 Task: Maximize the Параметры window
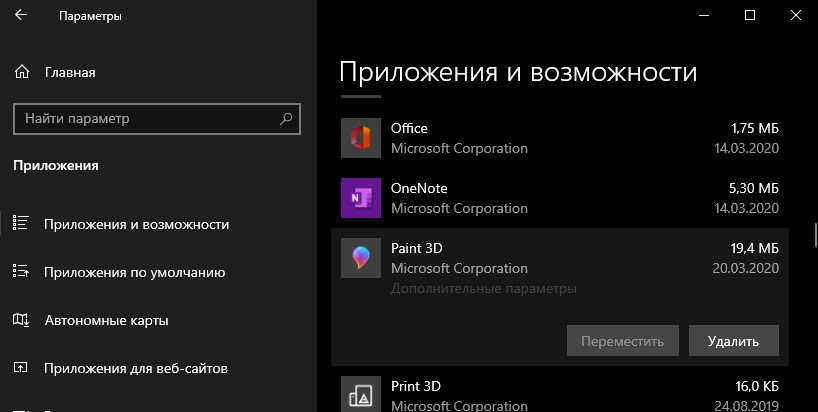(x=750, y=15)
